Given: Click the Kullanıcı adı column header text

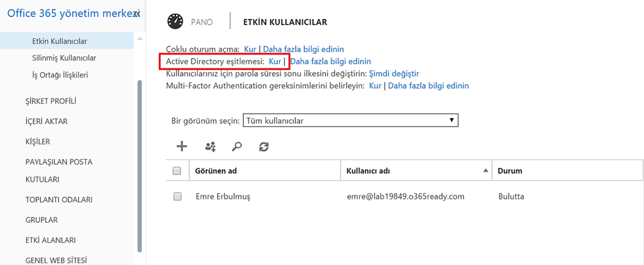Looking at the screenshot, I should coord(368,171).
